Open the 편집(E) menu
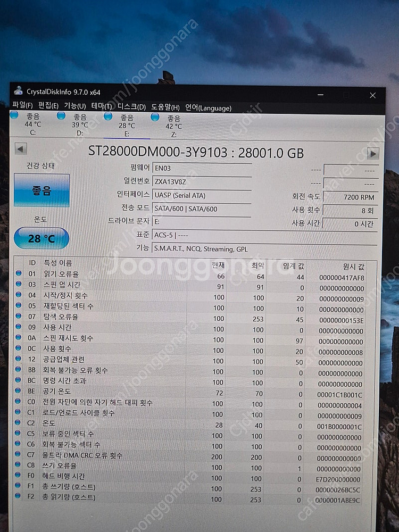The height and width of the screenshot is (532, 399). click(x=48, y=105)
